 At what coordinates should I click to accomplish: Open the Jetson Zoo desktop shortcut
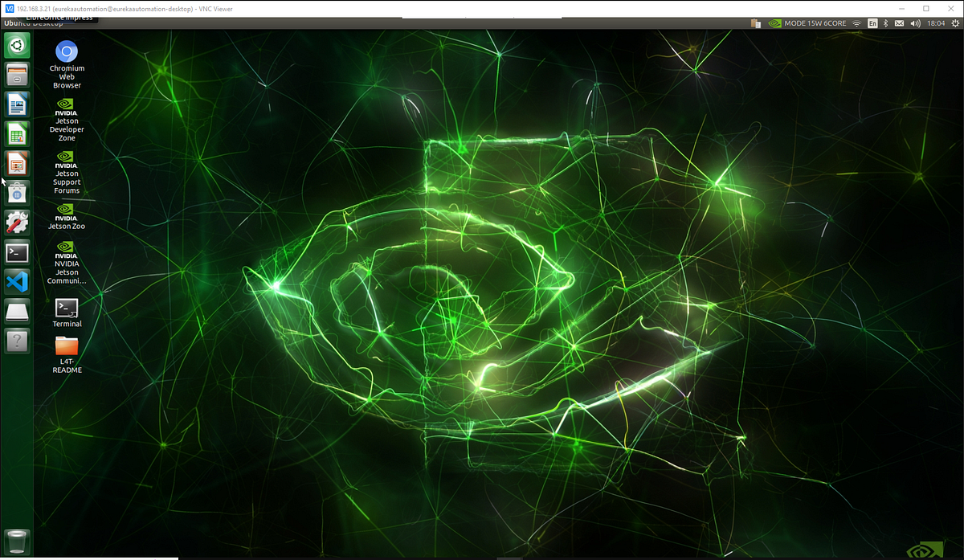tap(66, 219)
